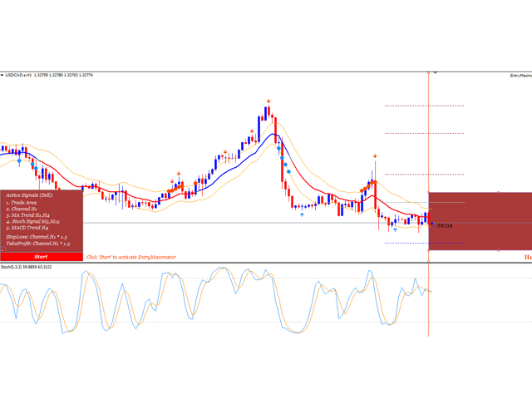Select the sell arrow above the tall spike candle
Image resolution: width=532 pixels, height=399 pixels.
point(375,156)
